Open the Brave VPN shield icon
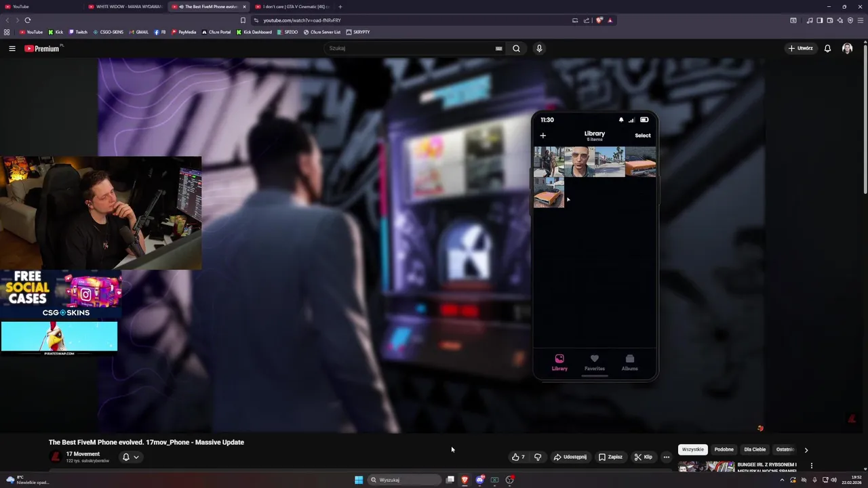This screenshot has height=488, width=868. pos(850,20)
